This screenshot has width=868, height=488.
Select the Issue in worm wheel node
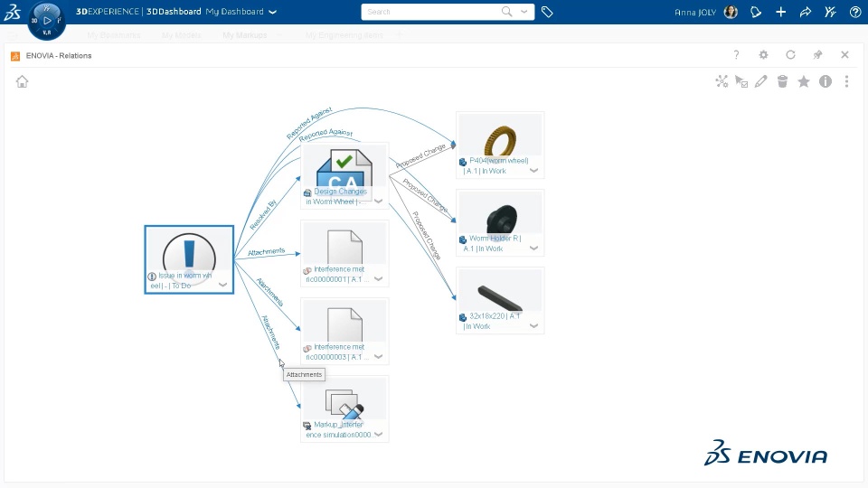[x=189, y=259]
